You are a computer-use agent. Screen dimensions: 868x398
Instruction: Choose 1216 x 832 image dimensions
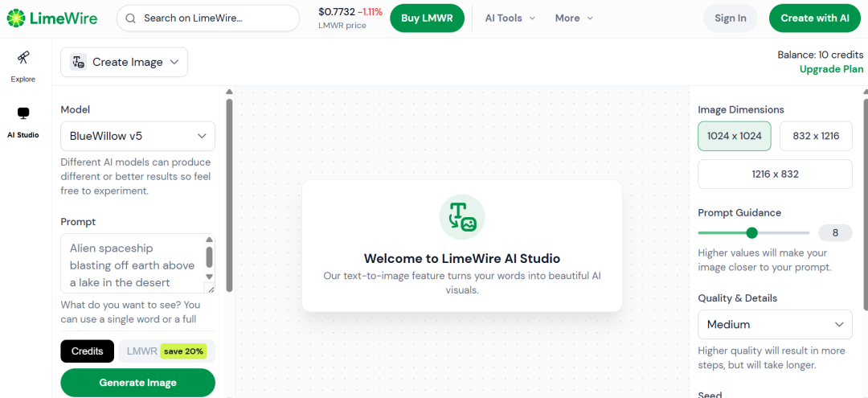pyautogui.click(x=775, y=174)
